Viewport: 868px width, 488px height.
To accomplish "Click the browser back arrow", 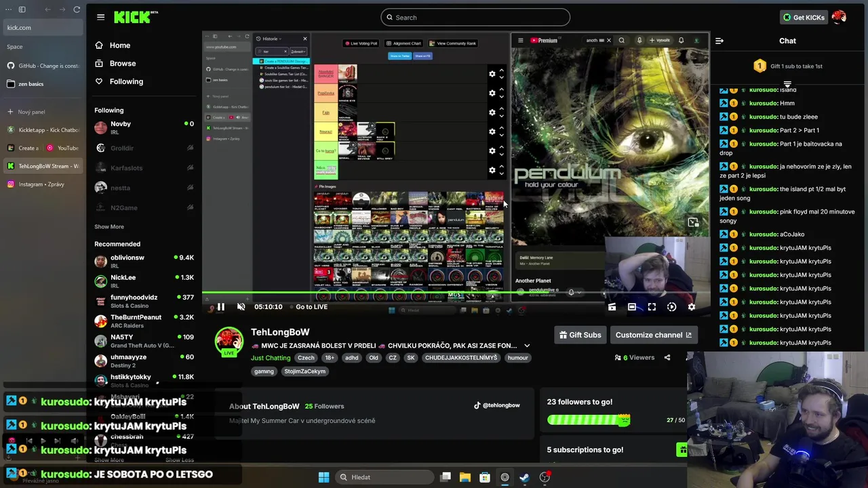I will coord(47,9).
